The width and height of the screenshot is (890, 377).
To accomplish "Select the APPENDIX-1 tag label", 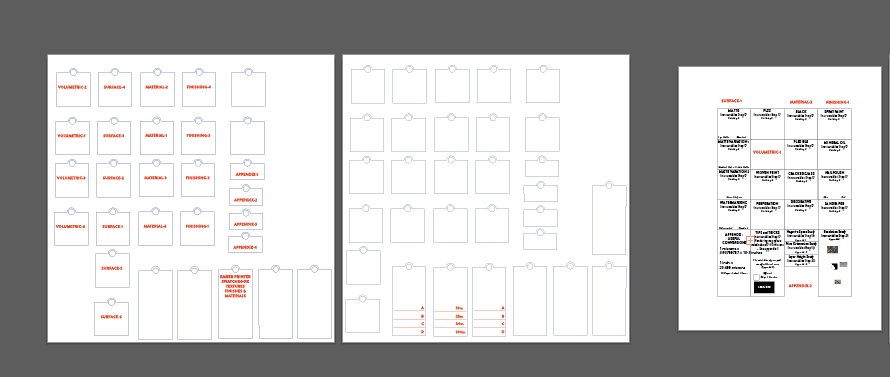I will pyautogui.click(x=246, y=175).
